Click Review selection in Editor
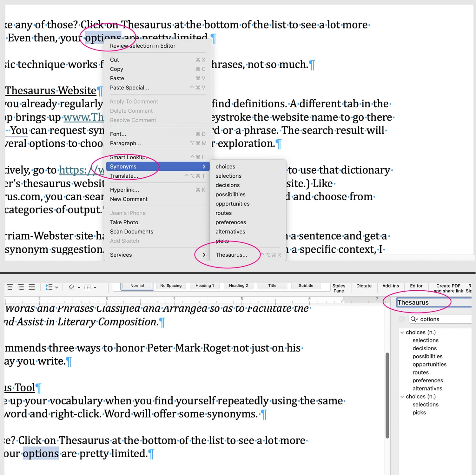This screenshot has width=476, height=475. coord(143,46)
